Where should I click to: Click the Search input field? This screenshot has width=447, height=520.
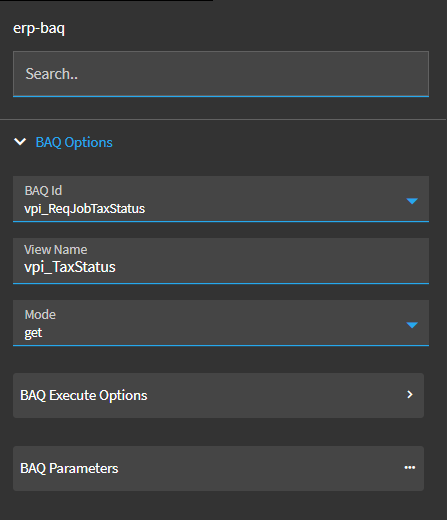(221, 74)
